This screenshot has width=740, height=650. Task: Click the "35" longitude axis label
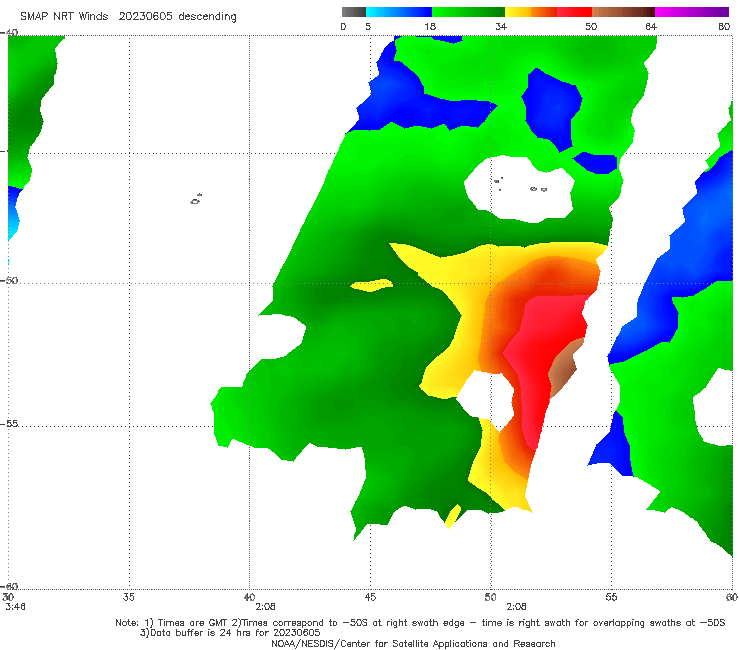128,597
